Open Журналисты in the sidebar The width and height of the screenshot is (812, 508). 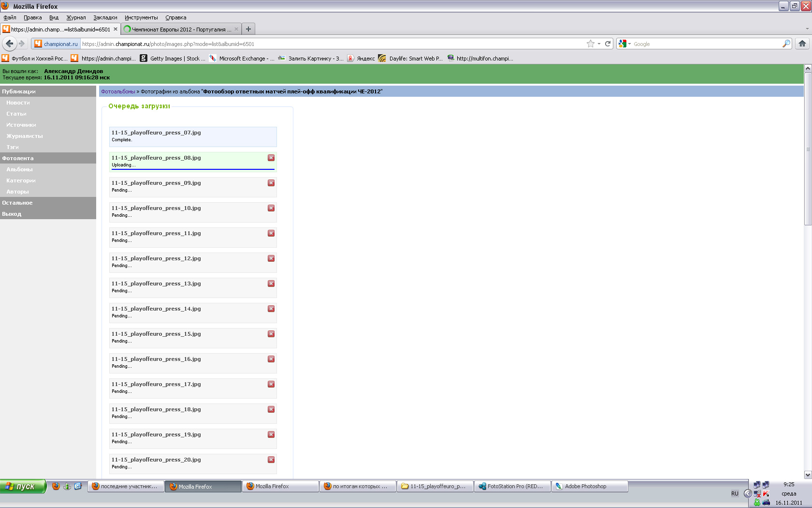coord(25,136)
